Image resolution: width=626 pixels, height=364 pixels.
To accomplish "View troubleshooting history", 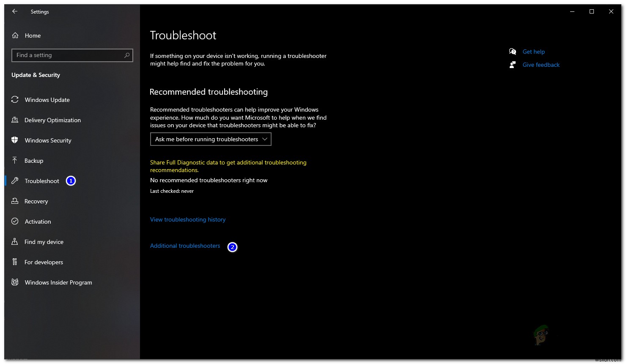I will [x=188, y=219].
